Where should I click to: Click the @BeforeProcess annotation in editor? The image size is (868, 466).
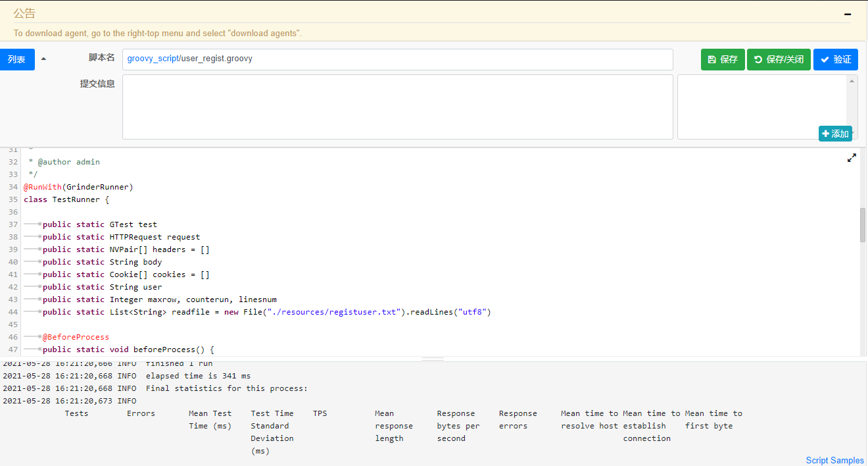click(76, 337)
